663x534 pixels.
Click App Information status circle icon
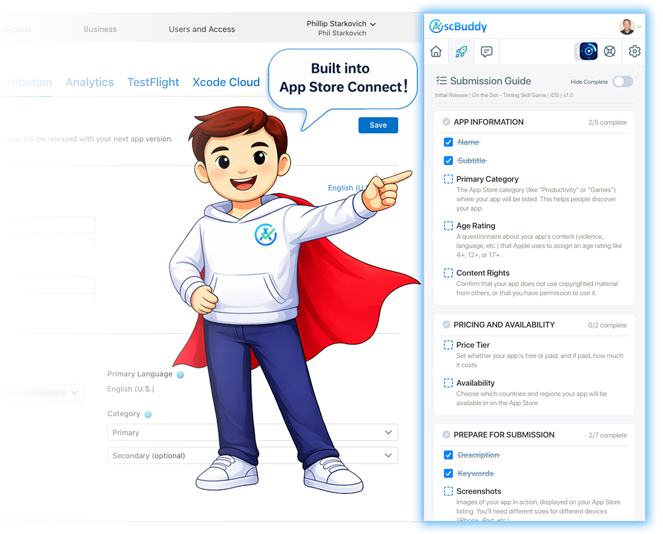(x=446, y=122)
